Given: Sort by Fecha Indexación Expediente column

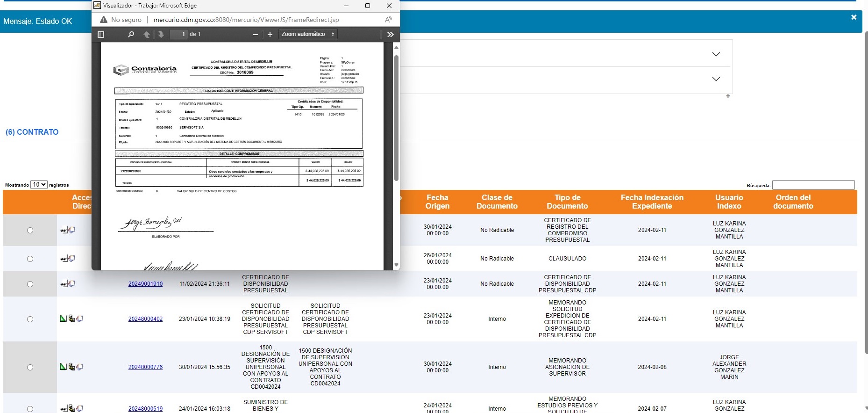Looking at the screenshot, I should (652, 202).
